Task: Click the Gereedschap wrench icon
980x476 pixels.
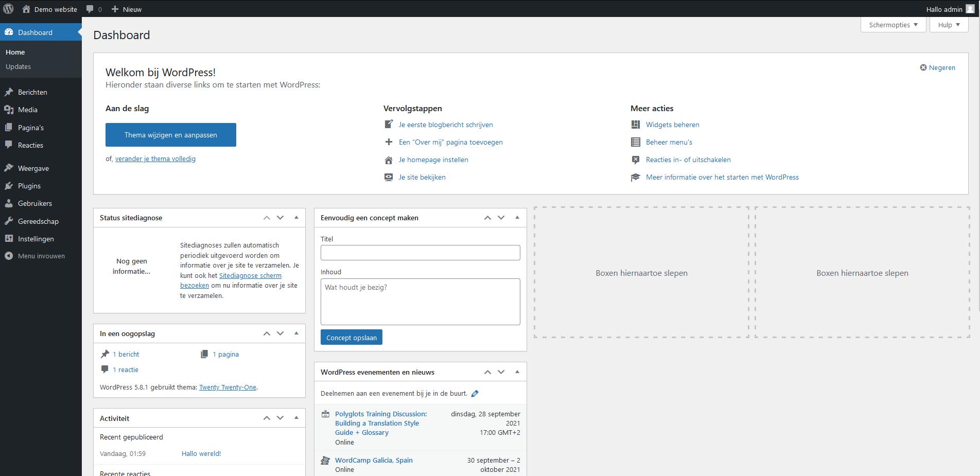Action: (x=9, y=221)
